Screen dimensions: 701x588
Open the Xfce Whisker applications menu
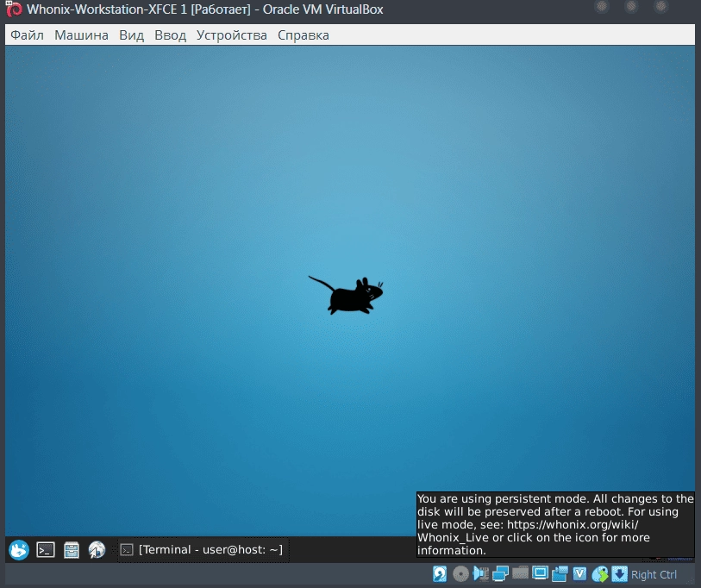click(x=19, y=549)
